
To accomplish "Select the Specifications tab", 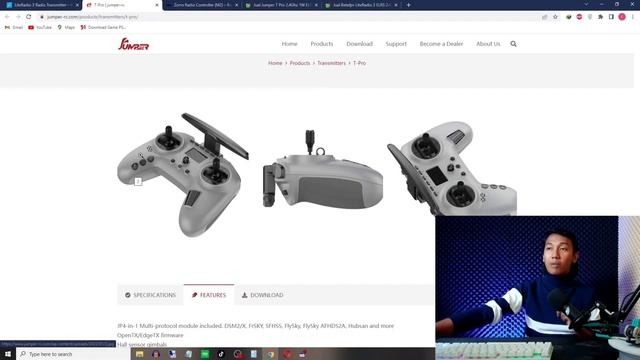I will pos(150,295).
